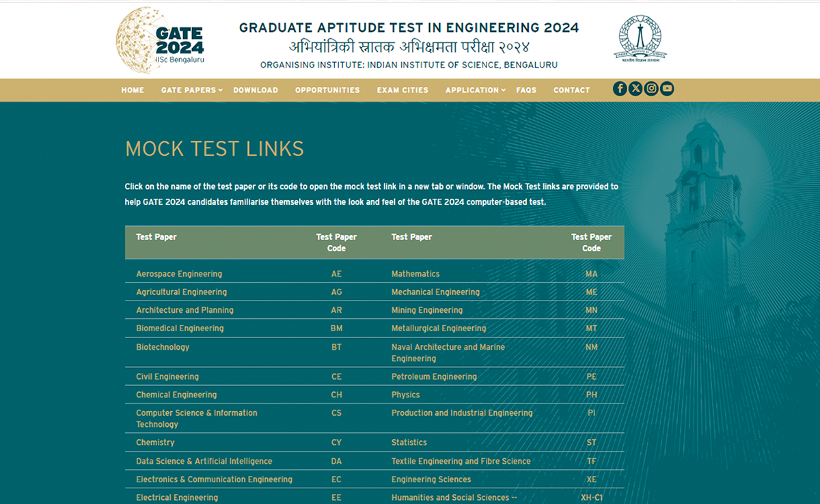Select Exam Cities in navigation bar
The width and height of the screenshot is (820, 504).
[x=402, y=90]
